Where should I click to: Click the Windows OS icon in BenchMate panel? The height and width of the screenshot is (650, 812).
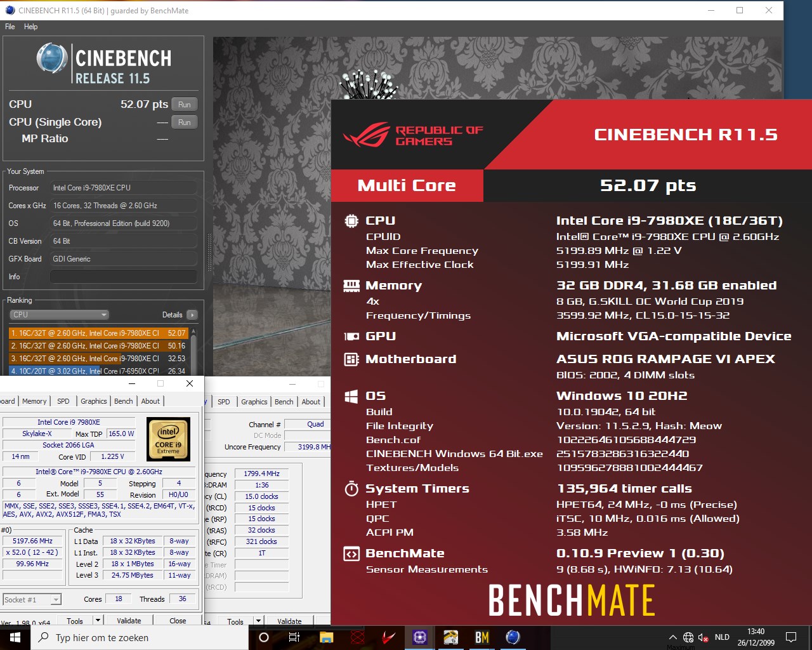tap(351, 396)
